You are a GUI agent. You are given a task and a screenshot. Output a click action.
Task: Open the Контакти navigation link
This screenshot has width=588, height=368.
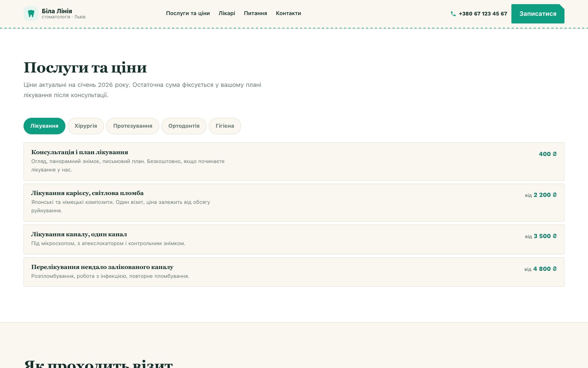tap(288, 13)
